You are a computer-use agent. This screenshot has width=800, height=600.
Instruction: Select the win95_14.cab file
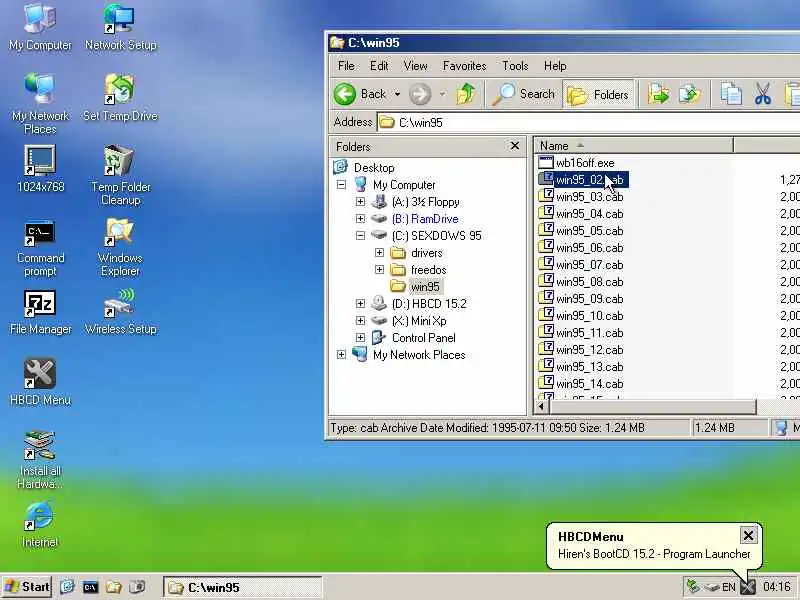tap(589, 384)
